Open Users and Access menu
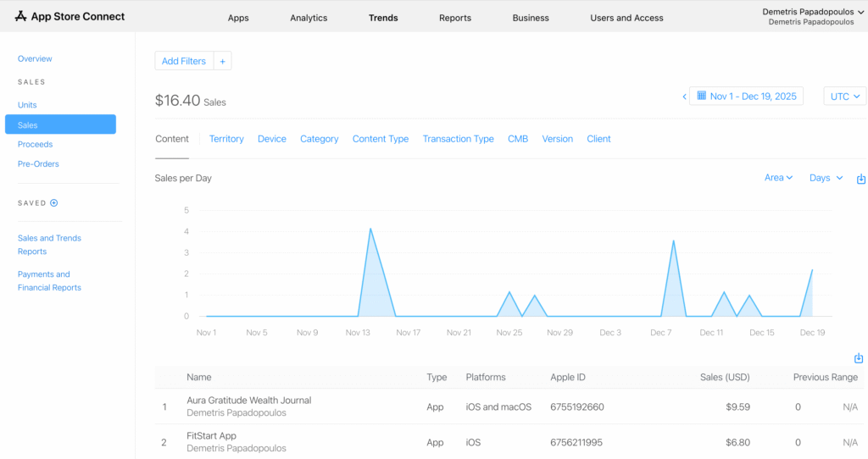This screenshot has width=868, height=459. coord(626,18)
